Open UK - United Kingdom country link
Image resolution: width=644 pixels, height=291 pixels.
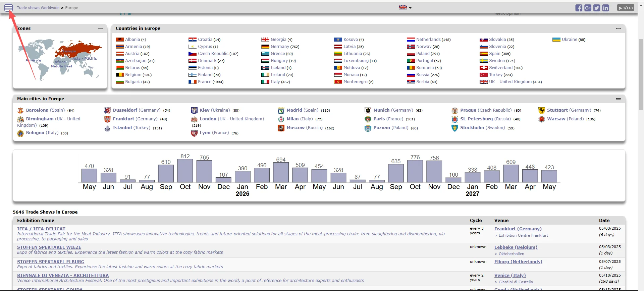pos(510,82)
